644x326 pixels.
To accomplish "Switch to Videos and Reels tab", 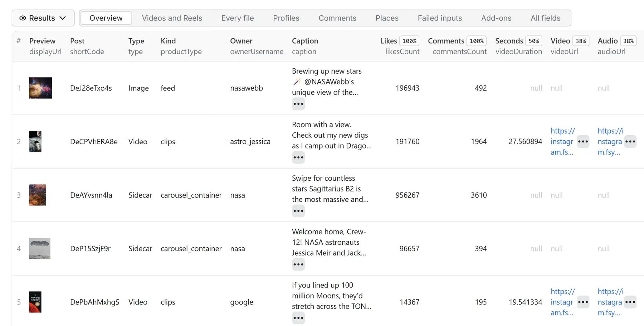I will [x=172, y=18].
